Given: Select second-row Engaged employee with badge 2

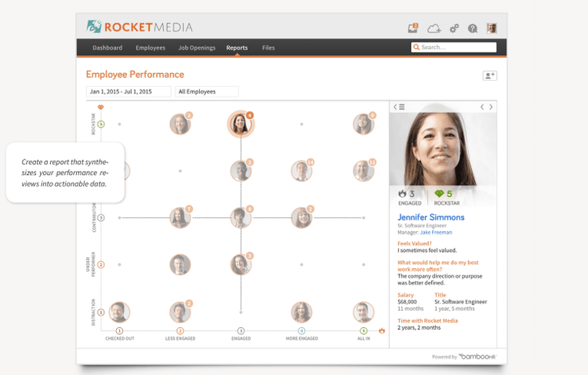Looking at the screenshot, I should point(241,171).
